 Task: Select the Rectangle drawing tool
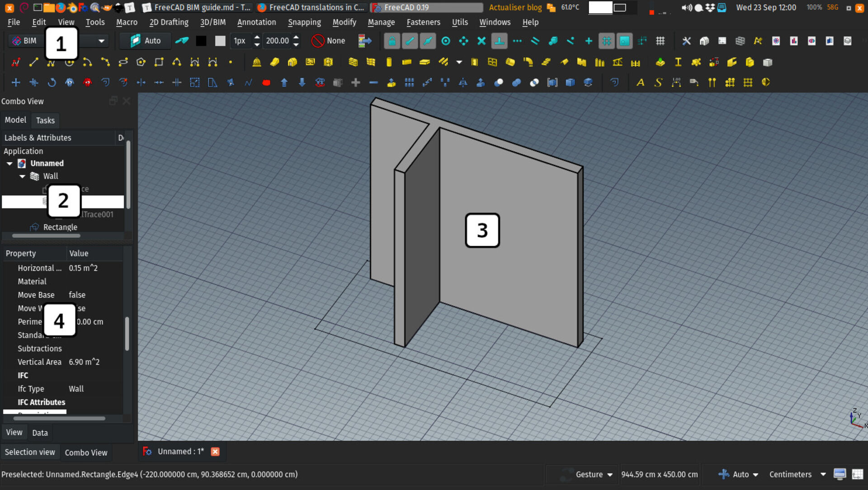coord(159,62)
